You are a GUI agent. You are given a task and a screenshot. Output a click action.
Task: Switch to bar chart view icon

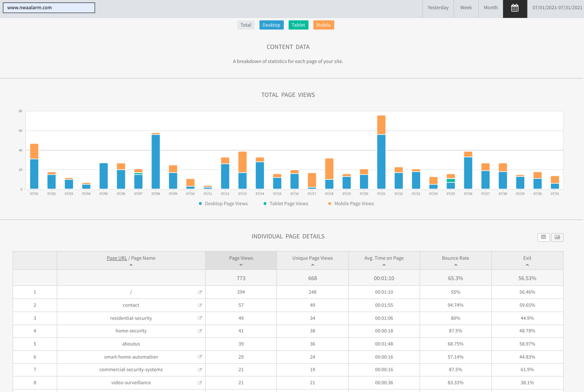click(557, 237)
